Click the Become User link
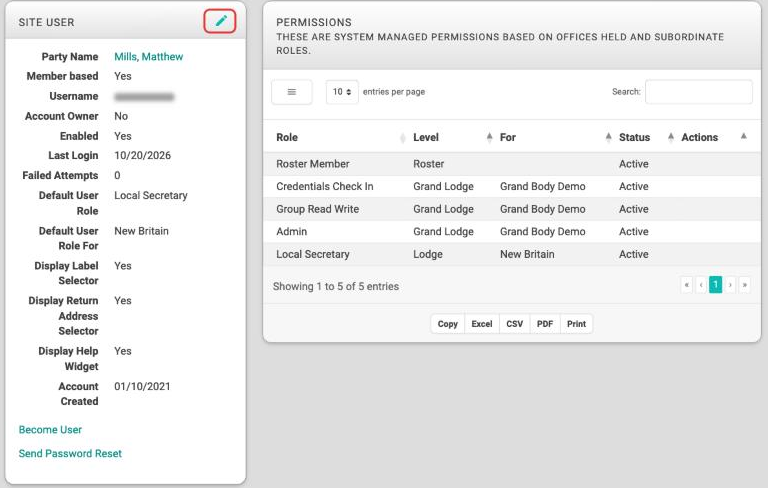This screenshot has height=488, width=768. point(50,430)
